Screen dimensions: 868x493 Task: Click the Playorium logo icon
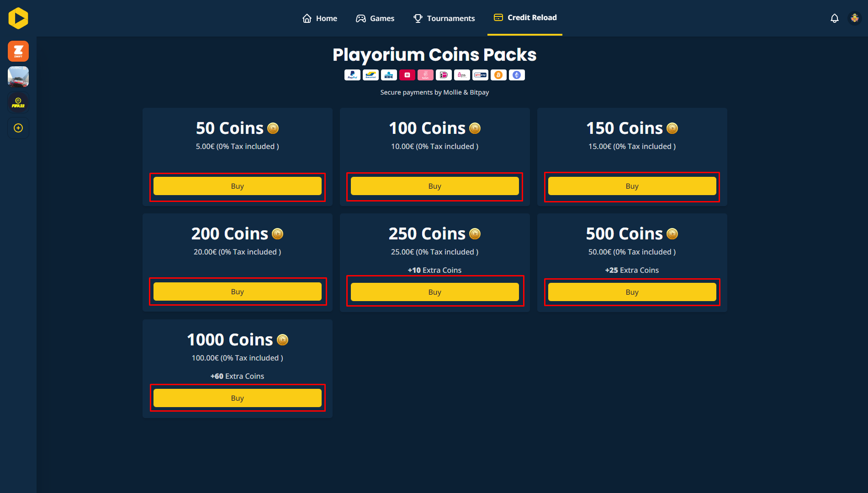pyautogui.click(x=18, y=18)
